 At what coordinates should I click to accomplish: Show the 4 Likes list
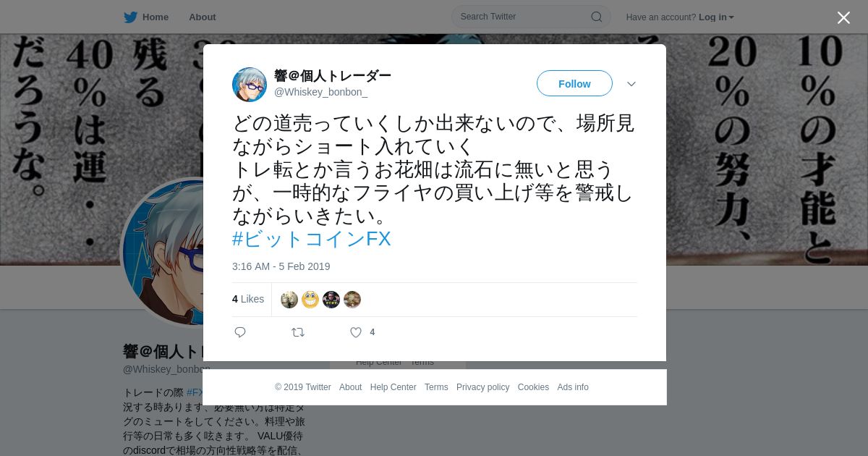(248, 299)
